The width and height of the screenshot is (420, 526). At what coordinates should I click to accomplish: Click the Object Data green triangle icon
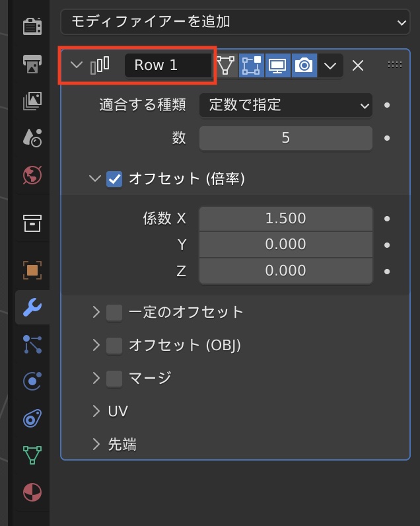click(x=32, y=455)
